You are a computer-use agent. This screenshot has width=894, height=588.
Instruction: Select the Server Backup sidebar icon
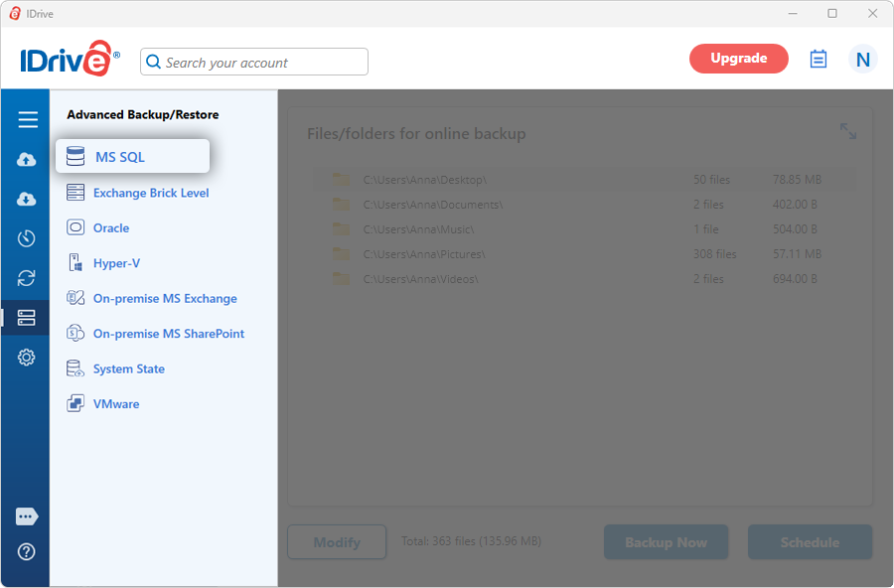click(x=27, y=318)
